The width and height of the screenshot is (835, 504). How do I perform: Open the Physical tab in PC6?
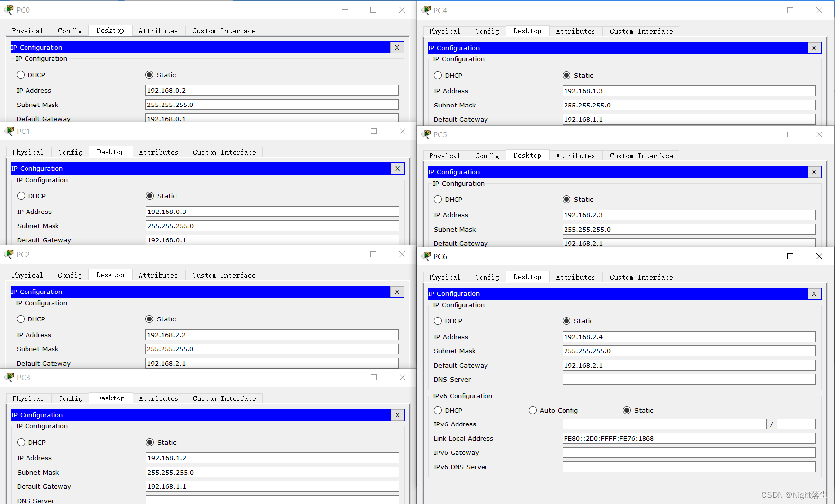coord(445,277)
